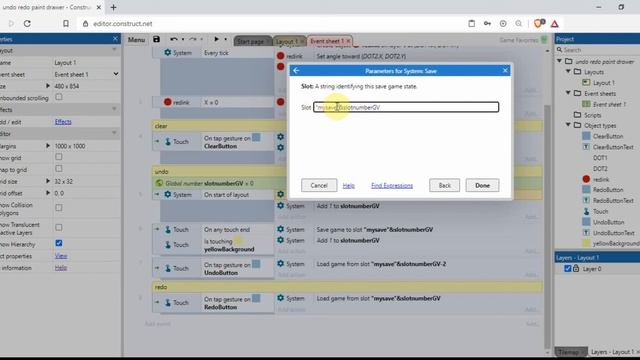
Task: Toggle Show Collision polygons checkbox
Action: tap(59, 208)
